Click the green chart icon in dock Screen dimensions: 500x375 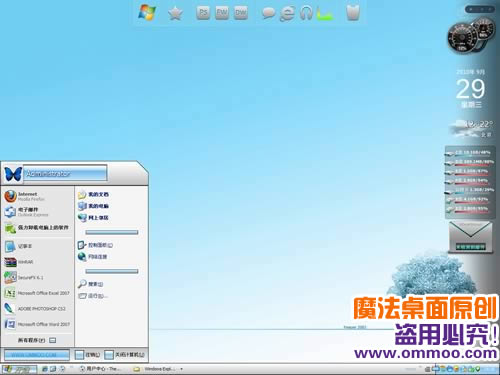324,14
